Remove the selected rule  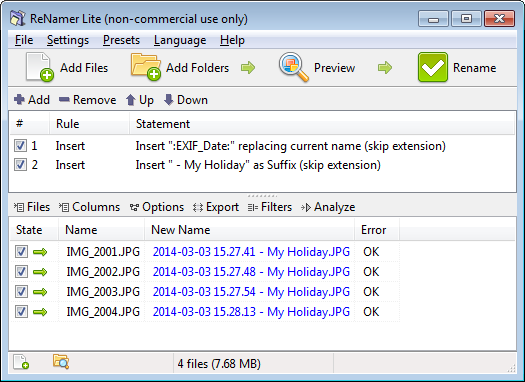pyautogui.click(x=87, y=100)
